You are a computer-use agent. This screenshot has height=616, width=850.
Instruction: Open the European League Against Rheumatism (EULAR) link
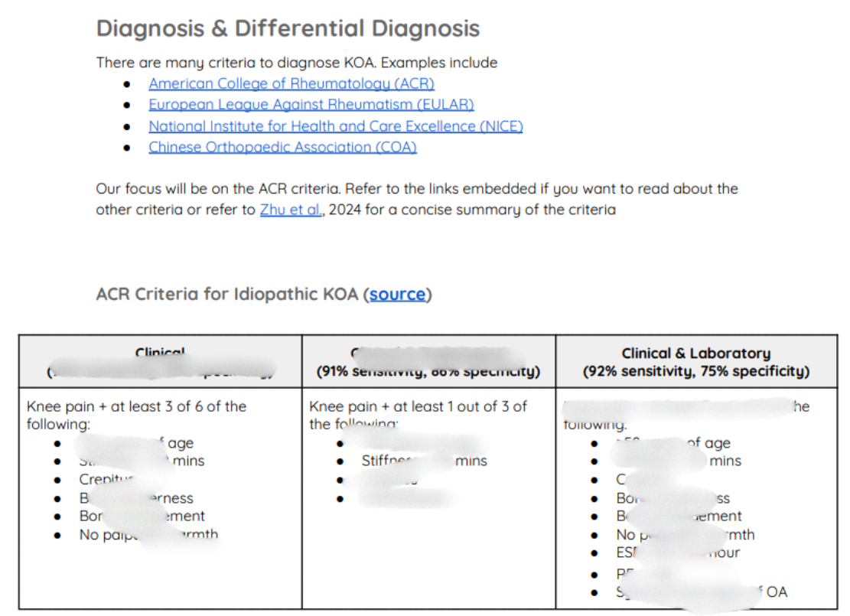coord(311,105)
